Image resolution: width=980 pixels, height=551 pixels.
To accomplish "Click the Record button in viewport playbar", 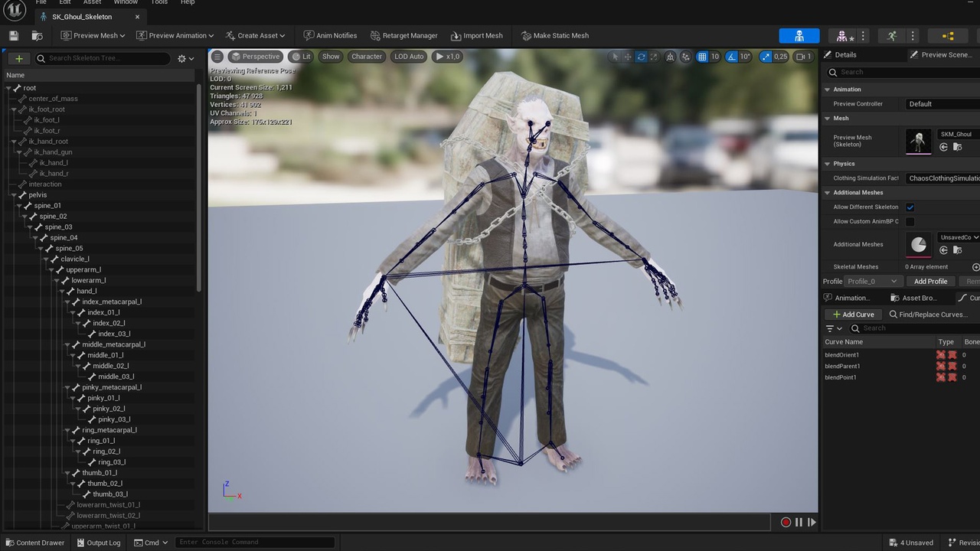I will point(786,522).
